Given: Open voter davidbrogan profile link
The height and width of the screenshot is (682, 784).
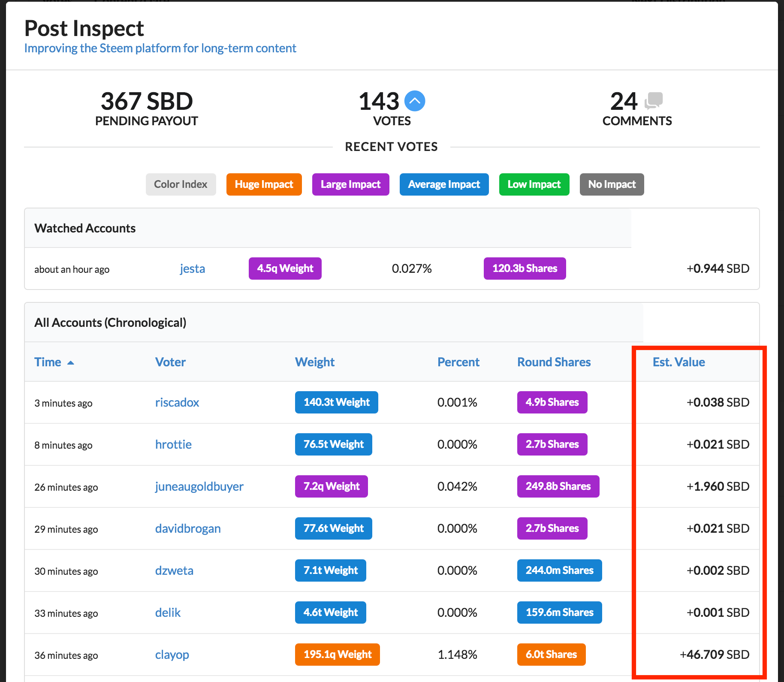Looking at the screenshot, I should pos(188,528).
